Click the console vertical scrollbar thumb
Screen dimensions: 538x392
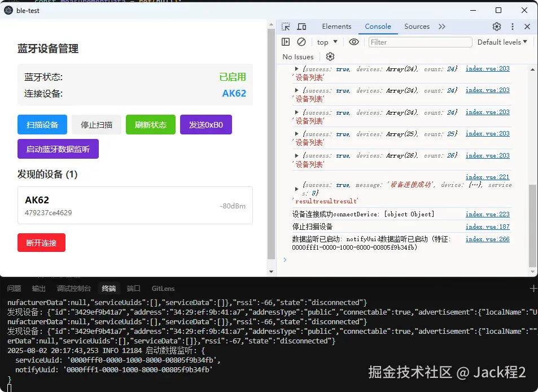coord(532,226)
